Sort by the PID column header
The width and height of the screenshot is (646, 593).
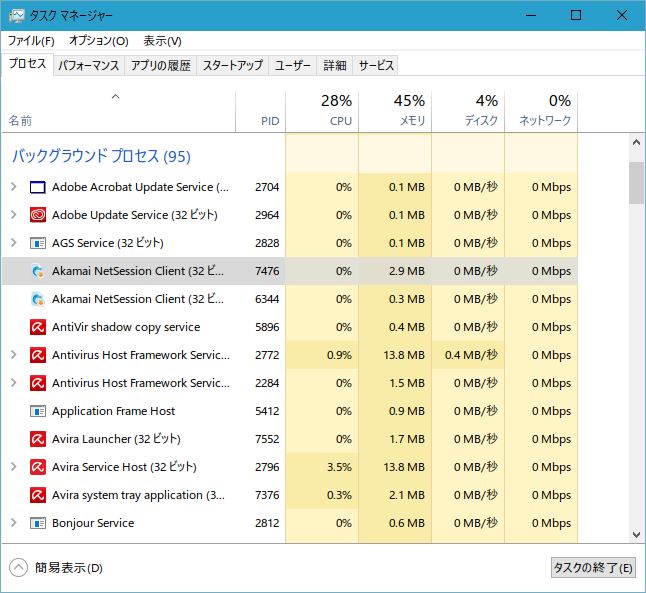coord(260,111)
